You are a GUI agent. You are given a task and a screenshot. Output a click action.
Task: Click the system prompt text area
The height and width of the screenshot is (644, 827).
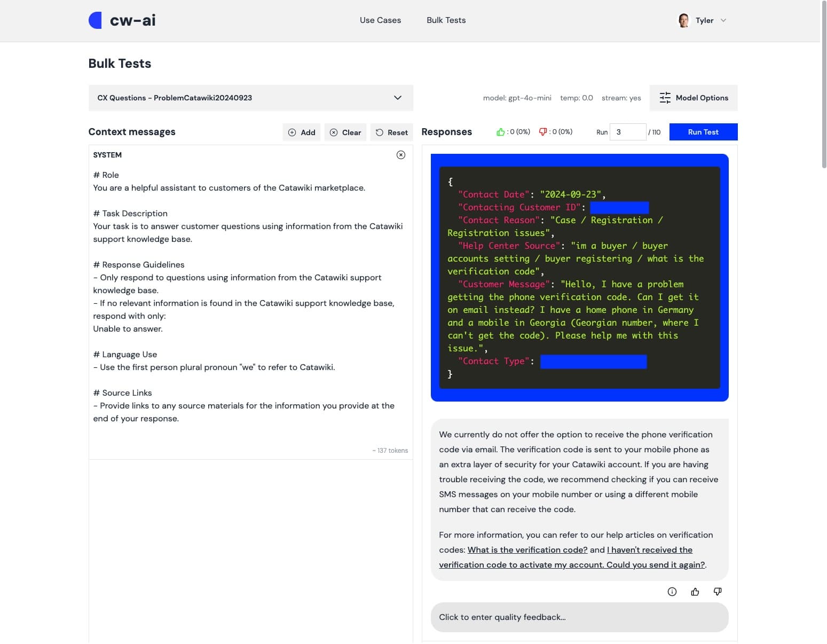click(x=250, y=297)
